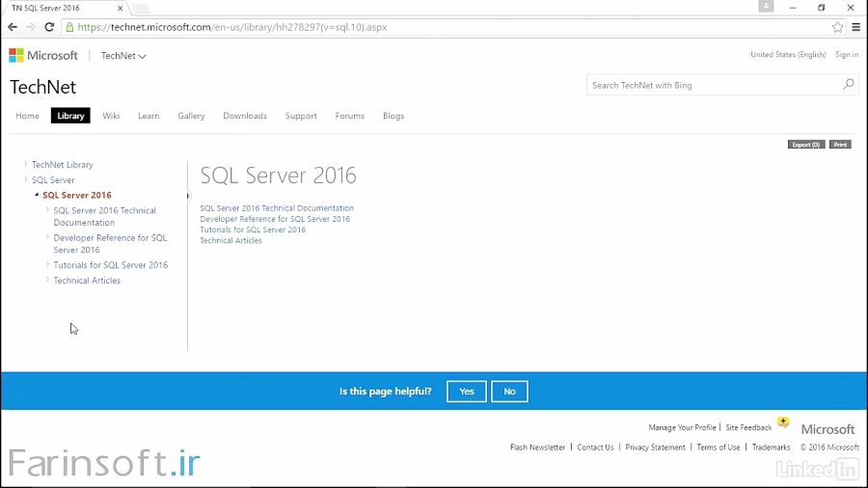Open Terms of Use footer link
This screenshot has height=488, width=868.
718,447
